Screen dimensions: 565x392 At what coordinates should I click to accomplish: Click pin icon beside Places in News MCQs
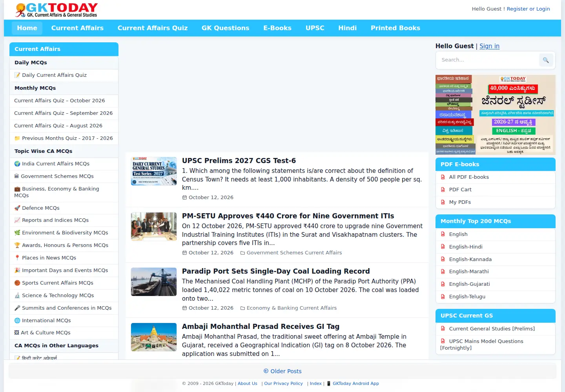17,258
